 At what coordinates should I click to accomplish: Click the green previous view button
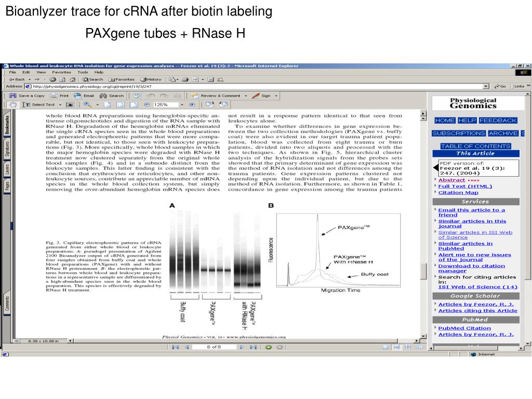click(x=269, y=347)
